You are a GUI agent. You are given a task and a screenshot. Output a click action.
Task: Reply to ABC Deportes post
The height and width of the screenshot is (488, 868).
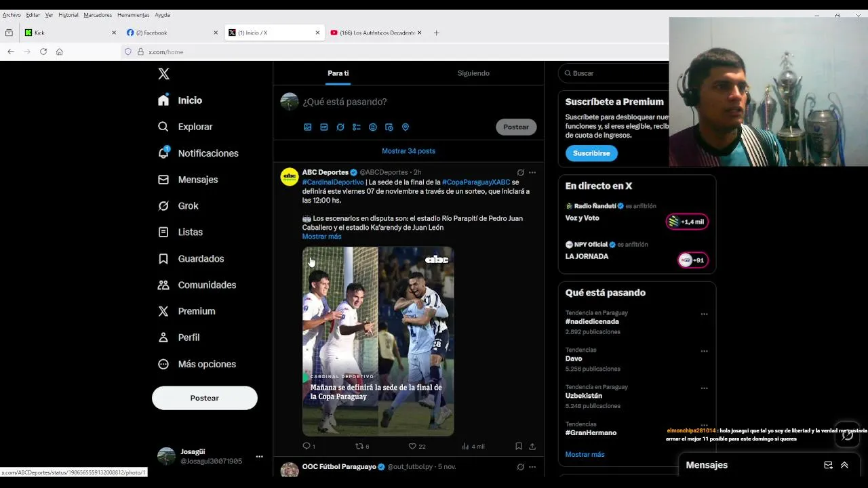(309, 446)
